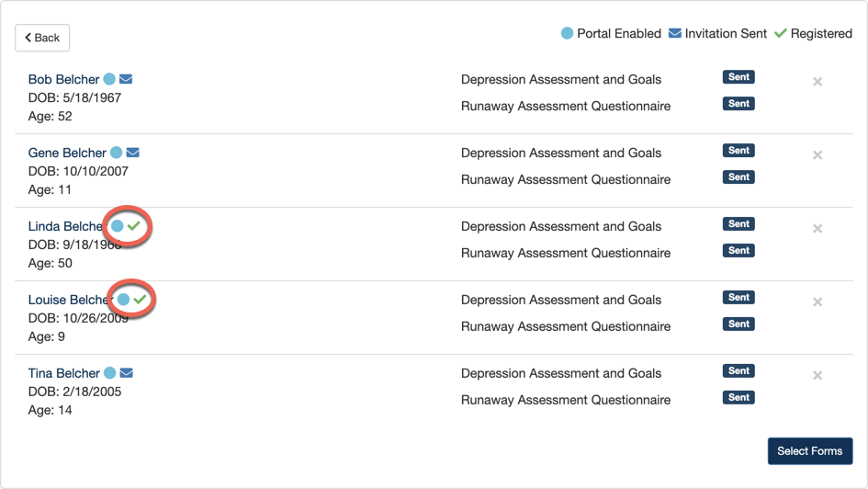Click the Select Forms button
This screenshot has width=868, height=489.
[x=809, y=450]
